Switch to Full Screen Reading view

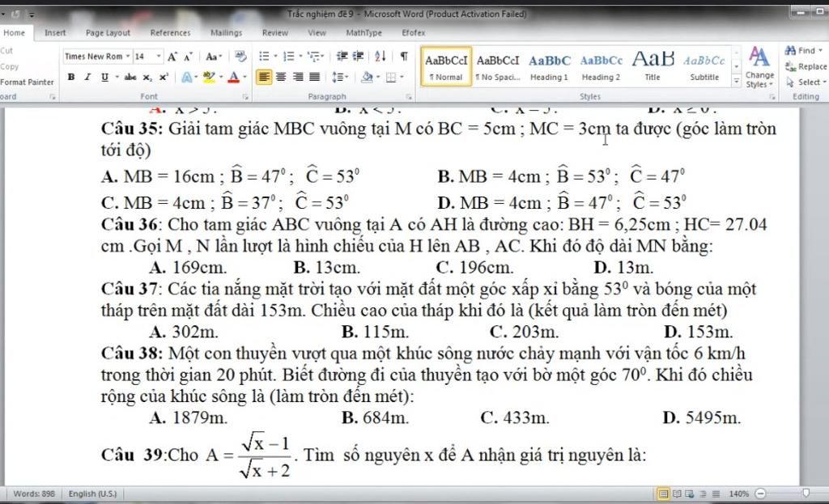click(x=677, y=494)
